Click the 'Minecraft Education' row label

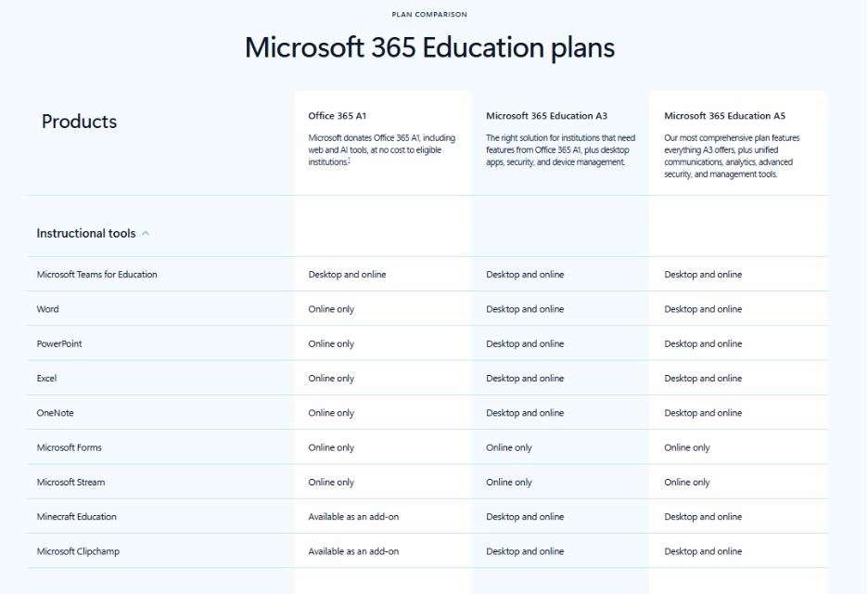click(76, 516)
